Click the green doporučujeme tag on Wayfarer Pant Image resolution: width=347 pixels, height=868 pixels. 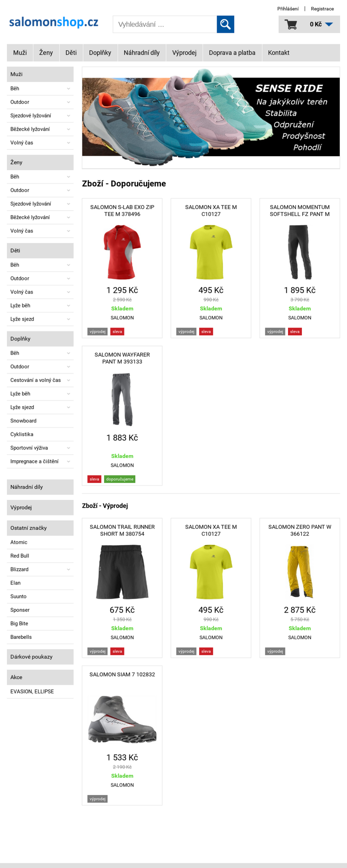pyautogui.click(x=120, y=479)
